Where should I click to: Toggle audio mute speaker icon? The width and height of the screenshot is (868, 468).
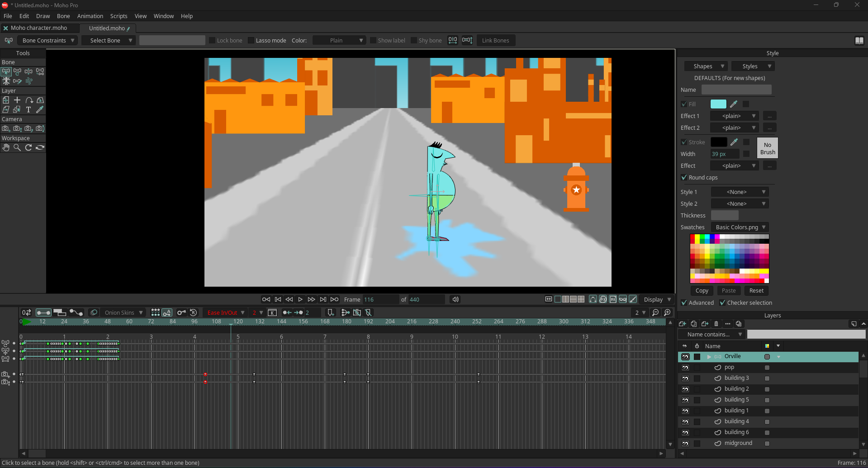[455, 299]
